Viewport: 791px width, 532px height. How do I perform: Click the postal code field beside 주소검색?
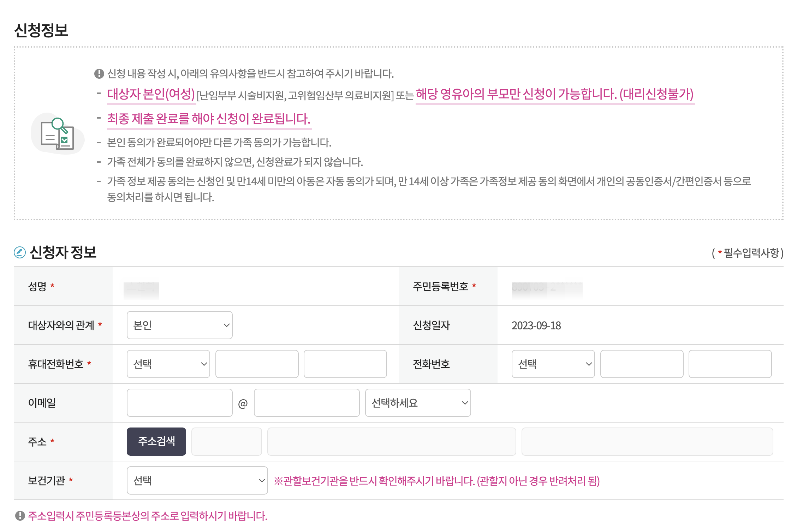click(x=226, y=441)
